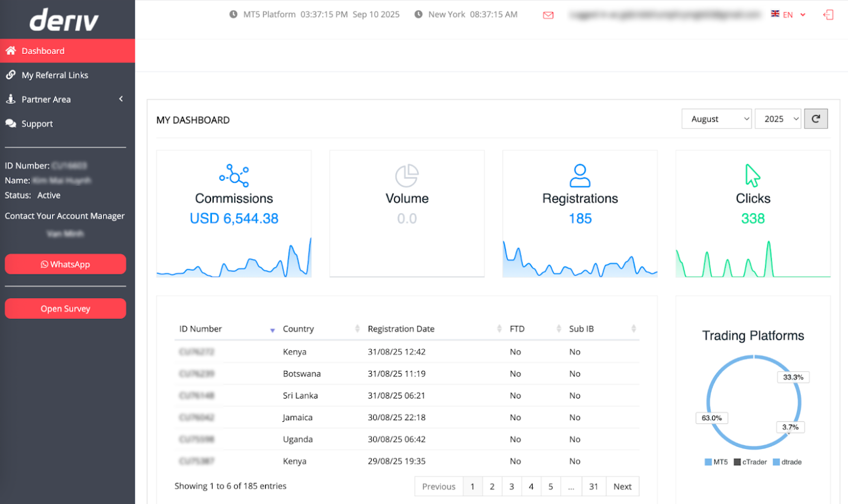The height and width of the screenshot is (504, 848).
Task: Toggle dtrade legend color swatch
Action: (x=776, y=462)
